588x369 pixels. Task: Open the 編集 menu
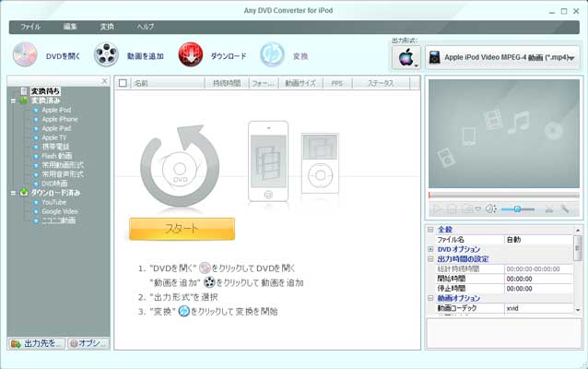click(70, 27)
